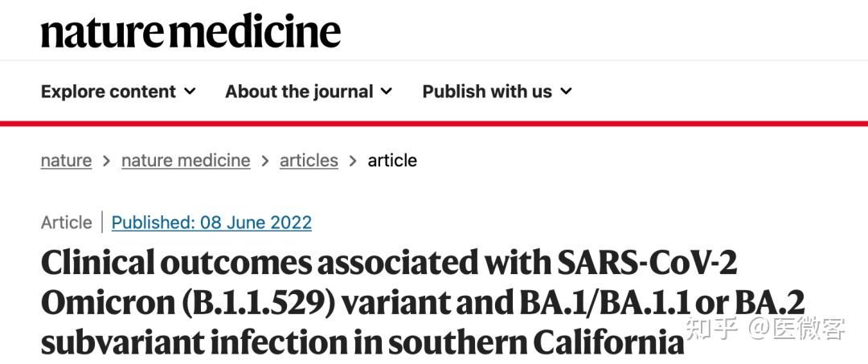Screen dimensions: 868x364
Task: Click the 'Article' type label
Action: coord(66,223)
